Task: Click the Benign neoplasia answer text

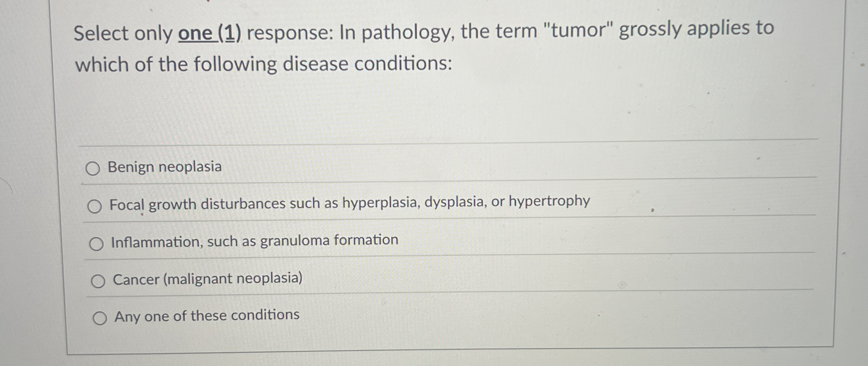Action: [164, 167]
